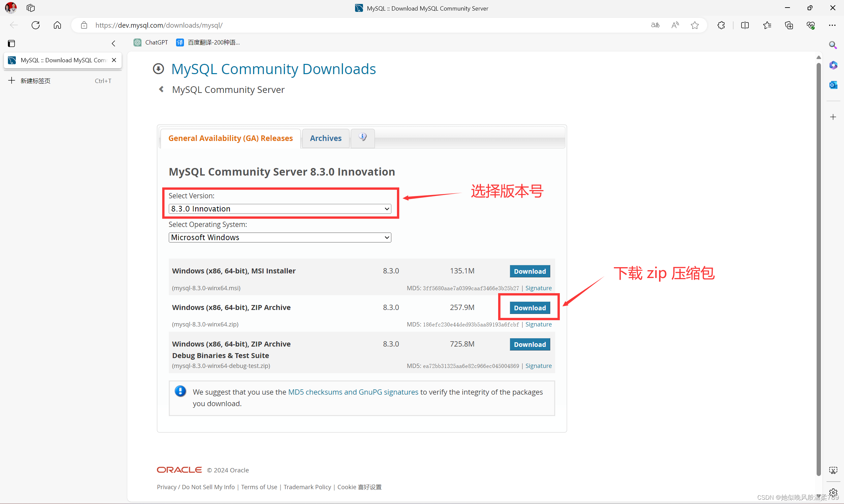844x504 pixels.
Task: Switch to the Archives tab
Action: (324, 137)
